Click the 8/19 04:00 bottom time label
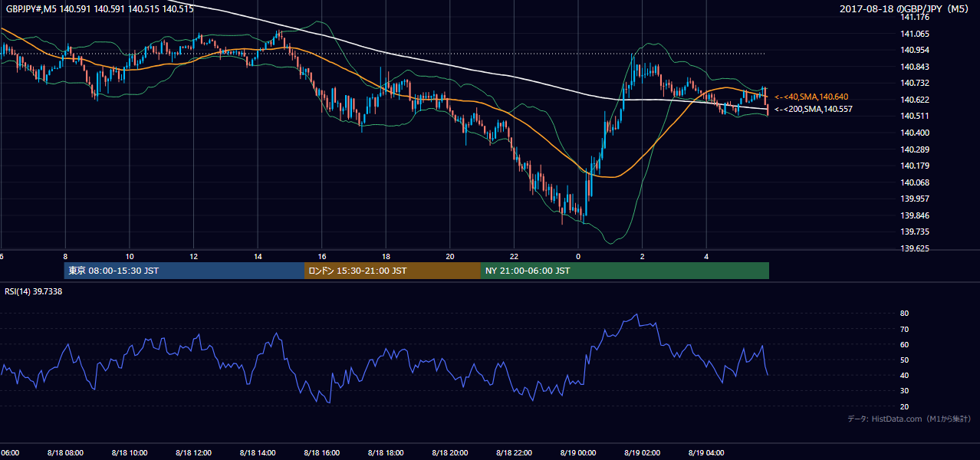 point(706,453)
